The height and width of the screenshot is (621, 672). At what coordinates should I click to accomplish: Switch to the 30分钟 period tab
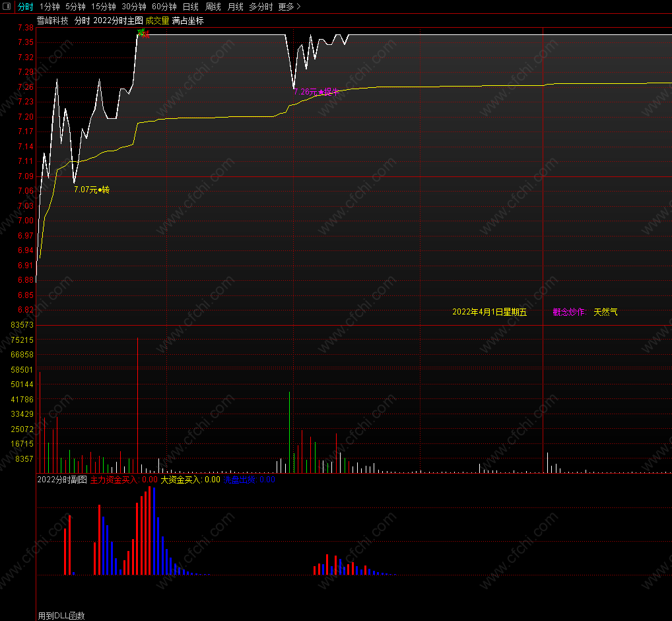(x=134, y=7)
